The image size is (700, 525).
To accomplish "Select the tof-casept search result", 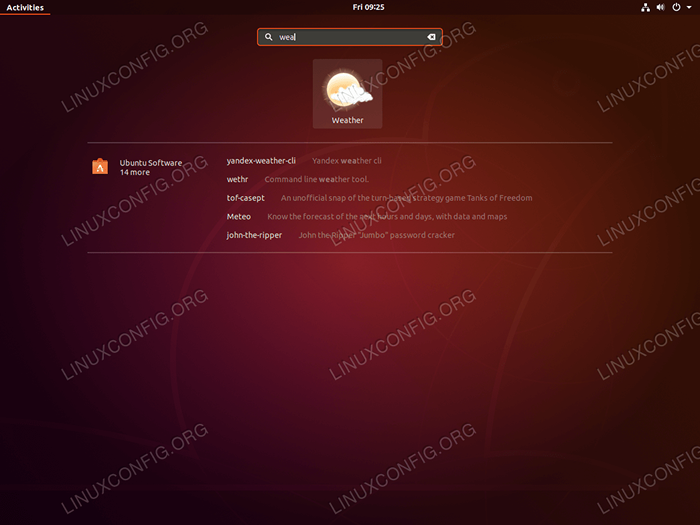I will click(x=246, y=198).
